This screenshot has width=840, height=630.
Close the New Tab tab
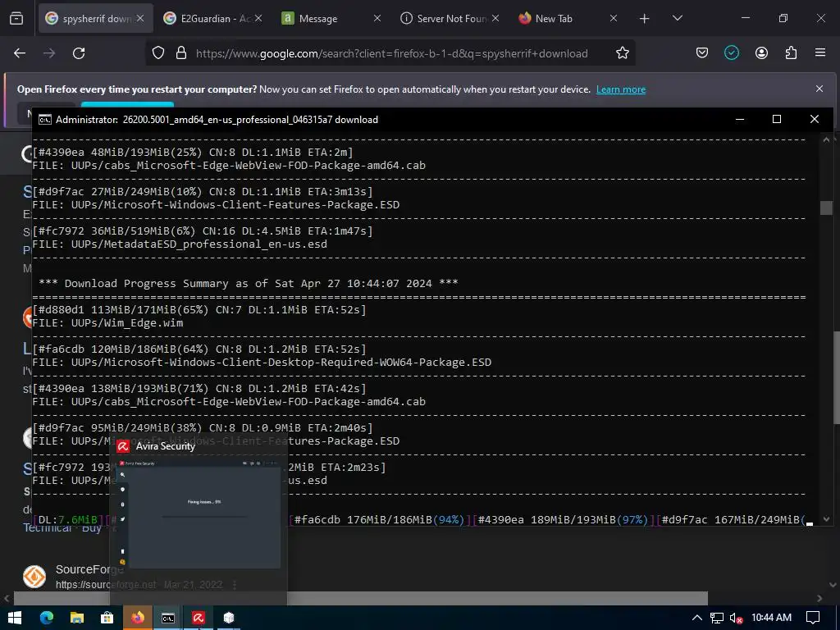point(614,18)
